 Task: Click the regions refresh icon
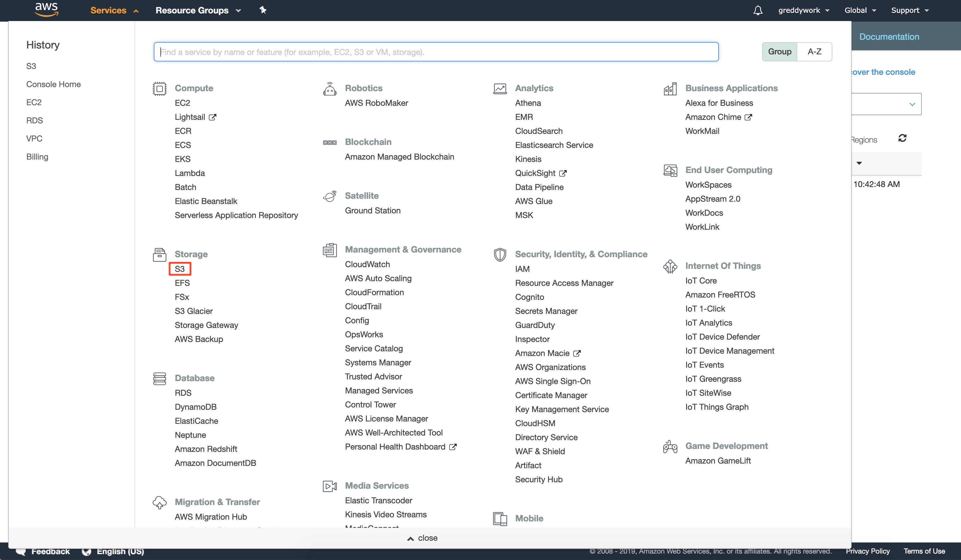coord(902,138)
